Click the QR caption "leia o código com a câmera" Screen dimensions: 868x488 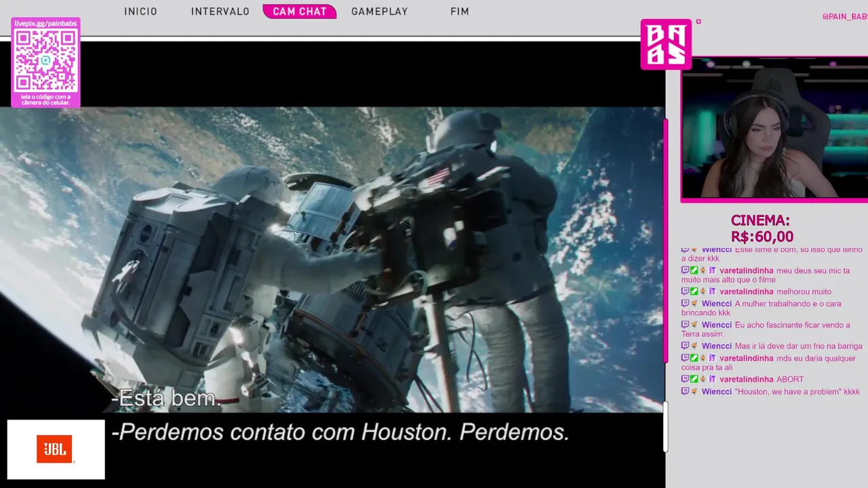pyautogui.click(x=45, y=100)
